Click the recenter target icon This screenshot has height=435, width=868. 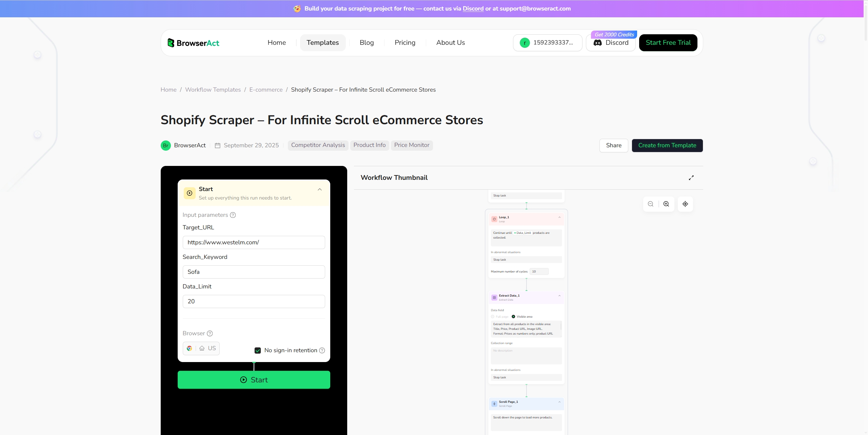[x=685, y=204]
